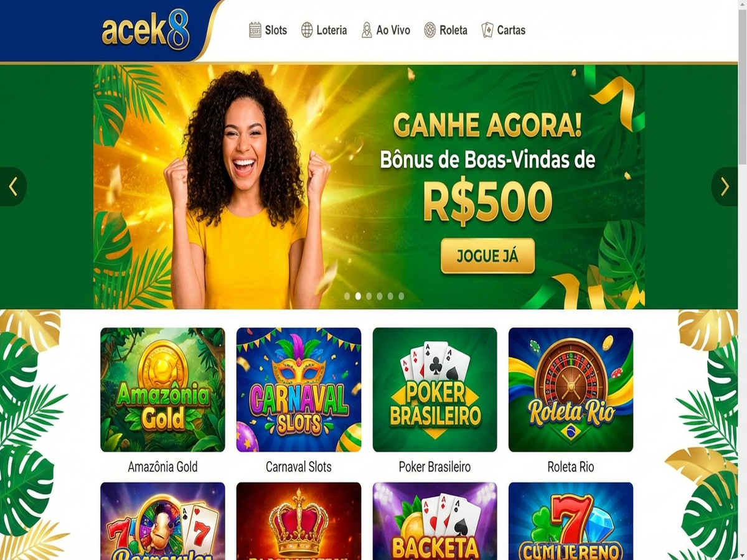This screenshot has height=560, width=747.
Task: Click the page vertical scrollbar
Action: point(743,280)
